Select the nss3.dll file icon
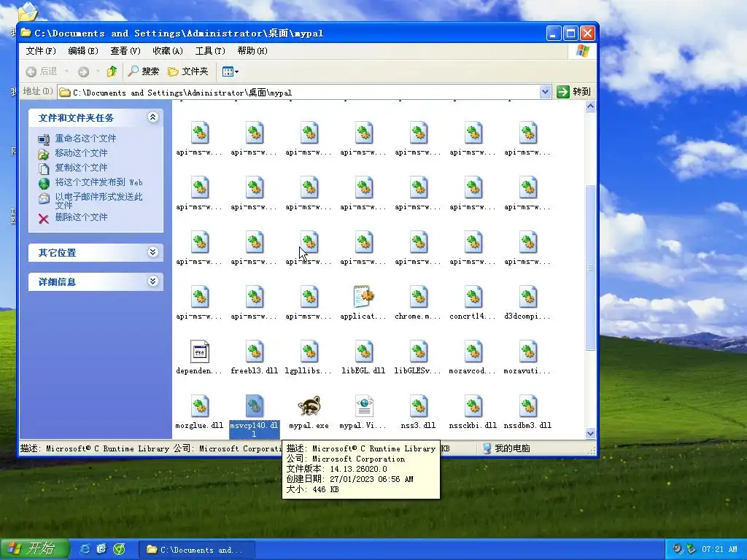Image resolution: width=747 pixels, height=560 pixels. 418,406
